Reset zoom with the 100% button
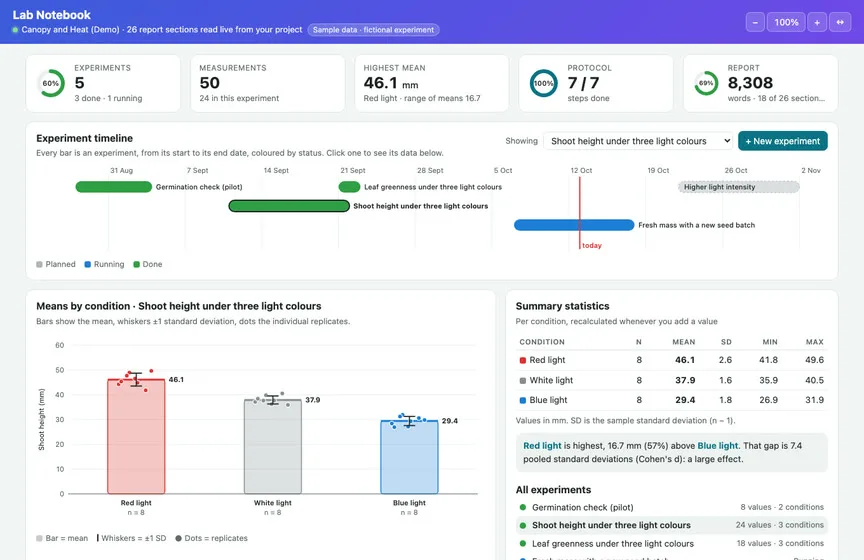Viewport: 864px width, 560px height. (786, 22)
